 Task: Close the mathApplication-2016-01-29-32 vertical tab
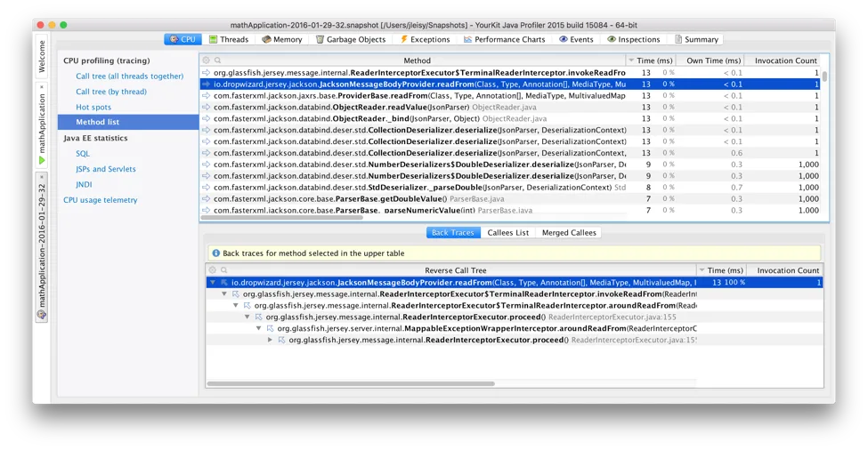pyautogui.click(x=42, y=177)
